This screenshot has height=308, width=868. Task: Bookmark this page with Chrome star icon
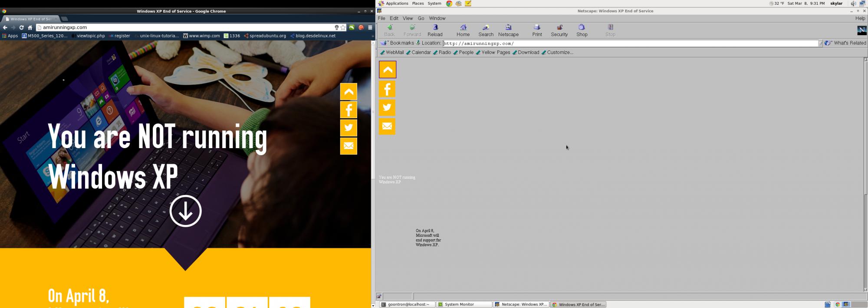click(343, 27)
